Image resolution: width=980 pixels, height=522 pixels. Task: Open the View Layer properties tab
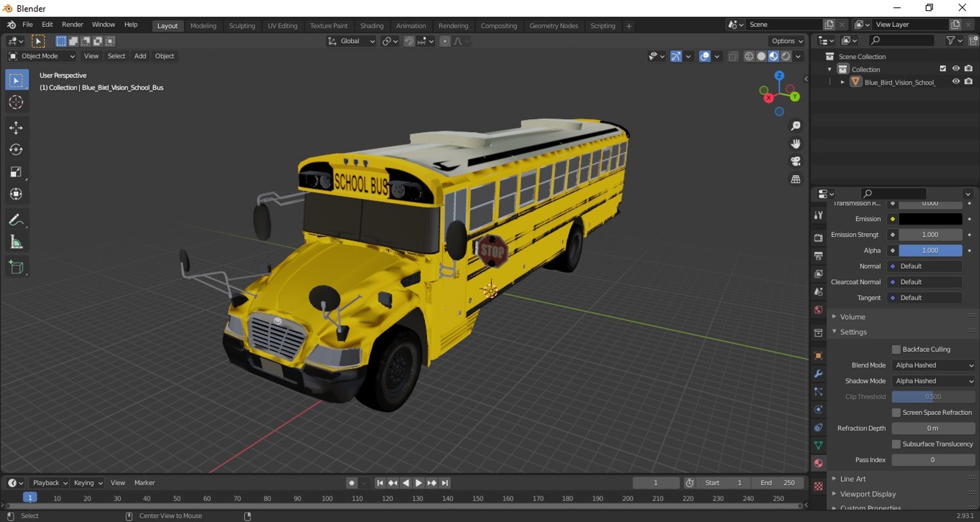818,274
